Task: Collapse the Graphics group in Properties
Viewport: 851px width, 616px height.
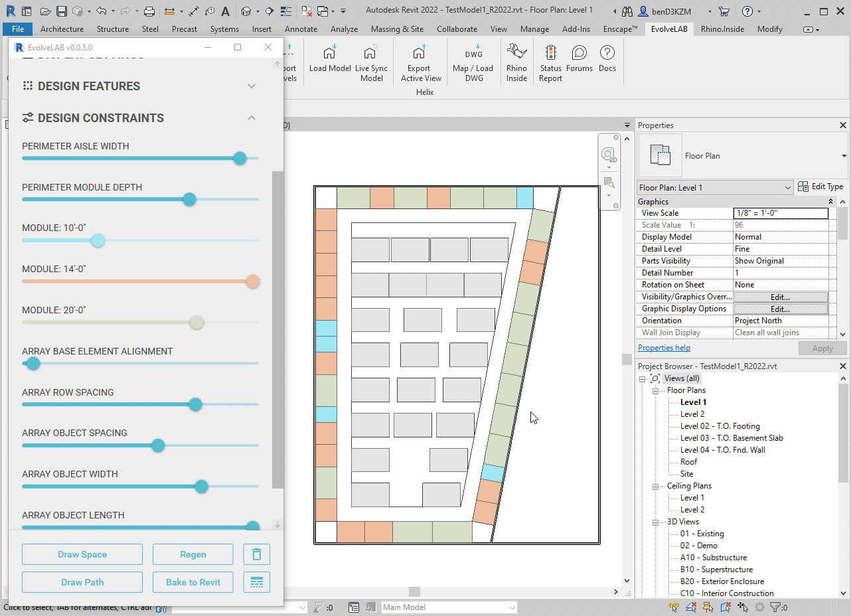Action: 830,202
